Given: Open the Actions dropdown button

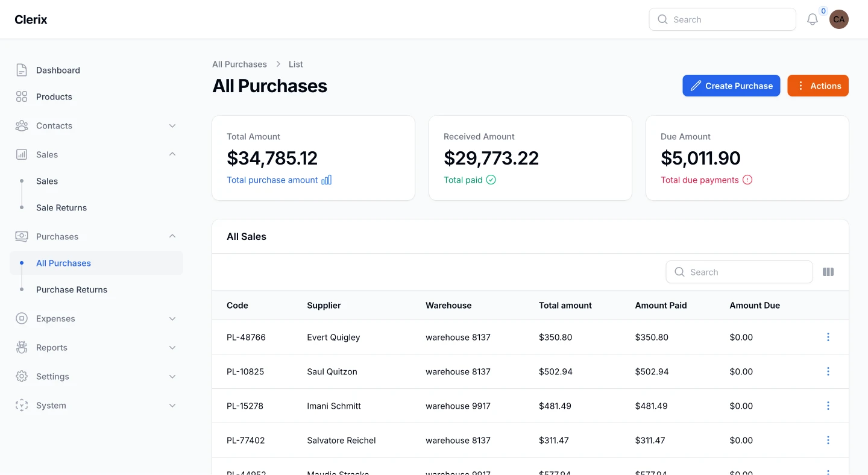Looking at the screenshot, I should [x=818, y=86].
